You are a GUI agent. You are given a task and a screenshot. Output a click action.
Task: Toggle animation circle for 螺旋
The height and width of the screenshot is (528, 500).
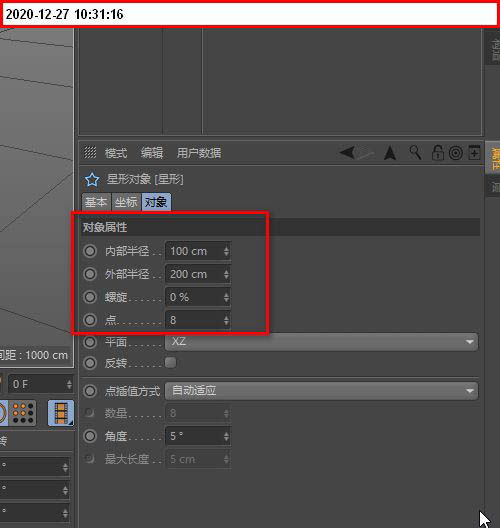90,297
